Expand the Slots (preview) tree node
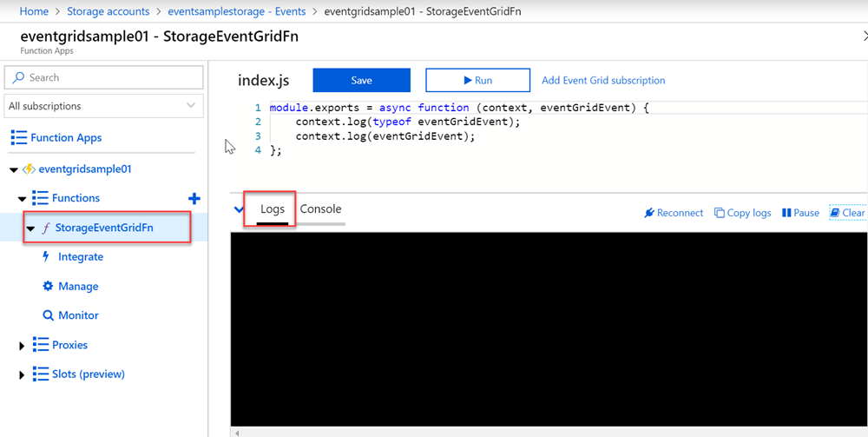The width and height of the screenshot is (868, 437). click(23, 375)
